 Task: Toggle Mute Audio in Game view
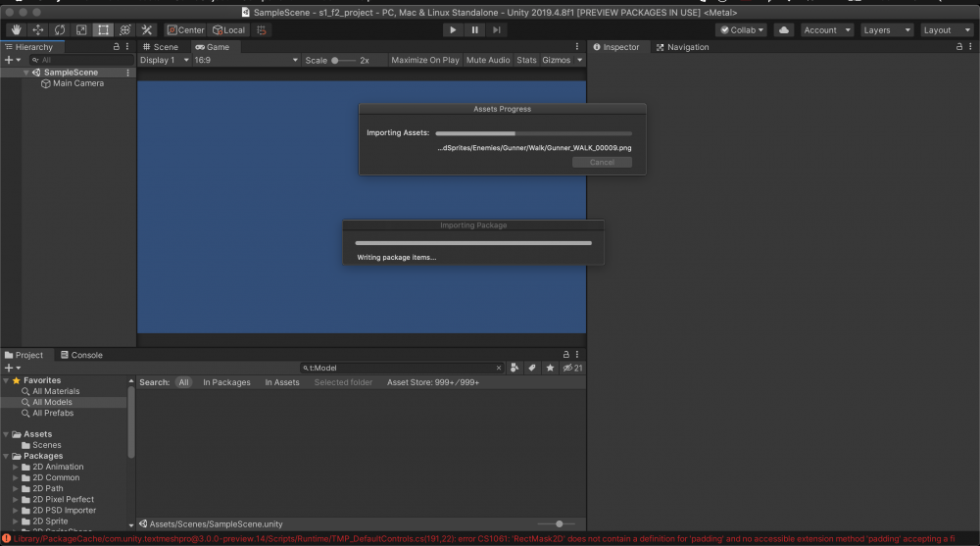coord(488,61)
